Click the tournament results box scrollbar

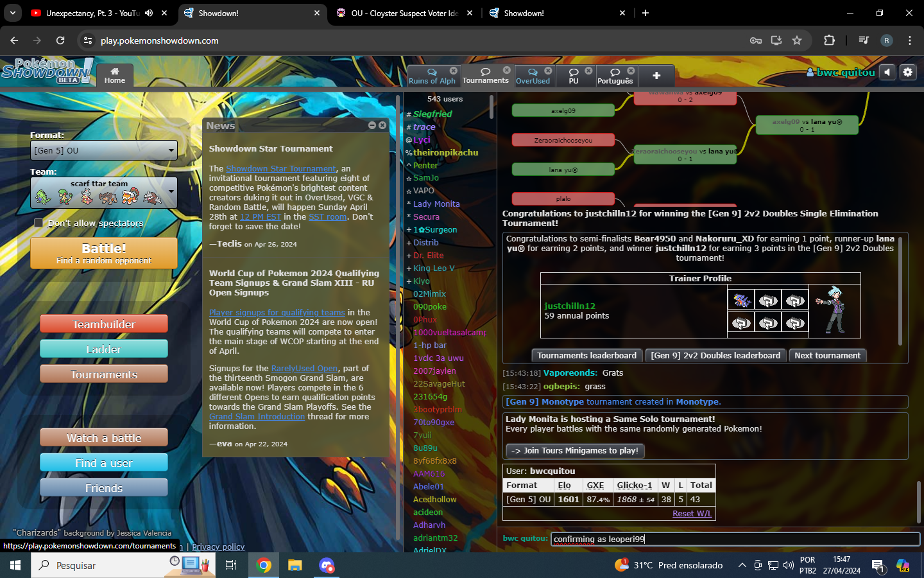point(900,290)
